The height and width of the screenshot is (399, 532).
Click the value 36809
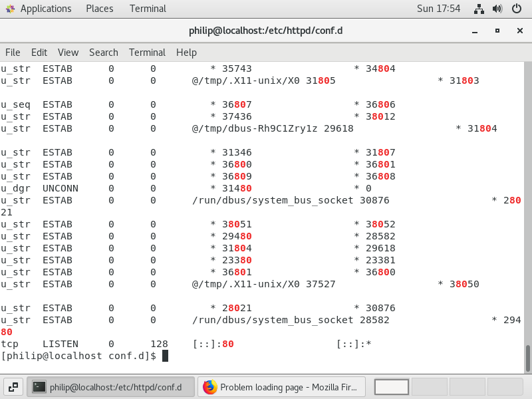(237, 176)
